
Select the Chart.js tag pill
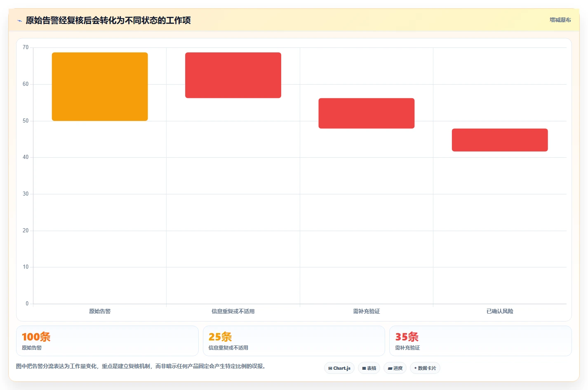click(339, 368)
